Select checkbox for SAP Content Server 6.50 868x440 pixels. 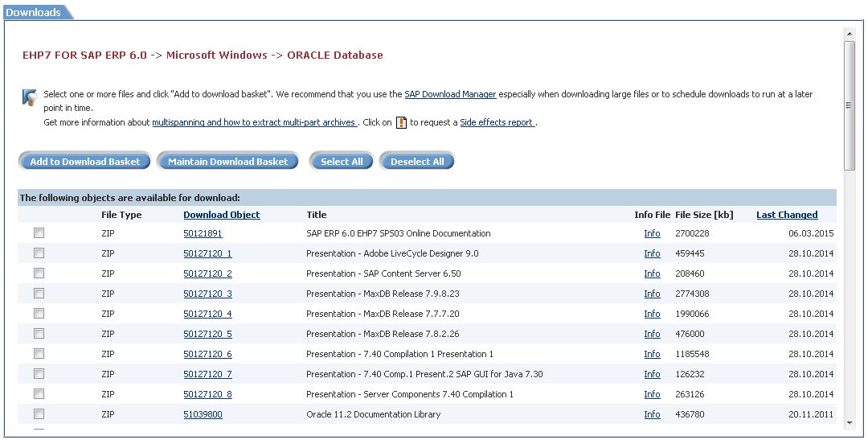pos(39,273)
